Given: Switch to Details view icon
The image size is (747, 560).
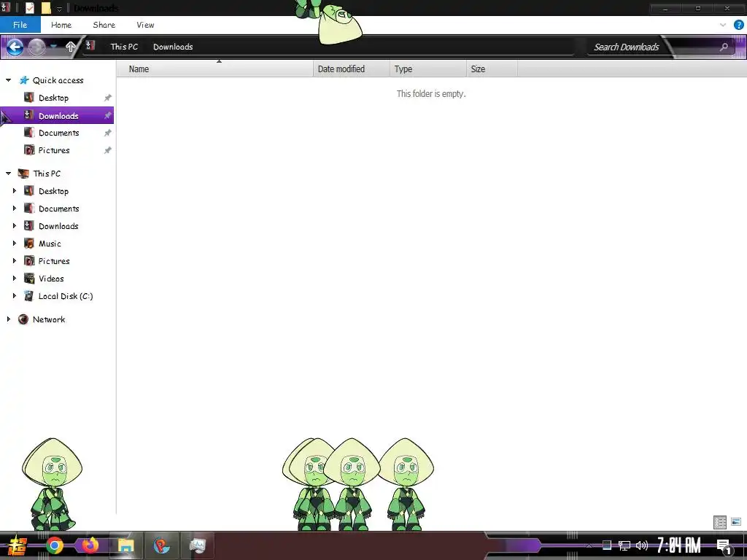Looking at the screenshot, I should point(720,522).
